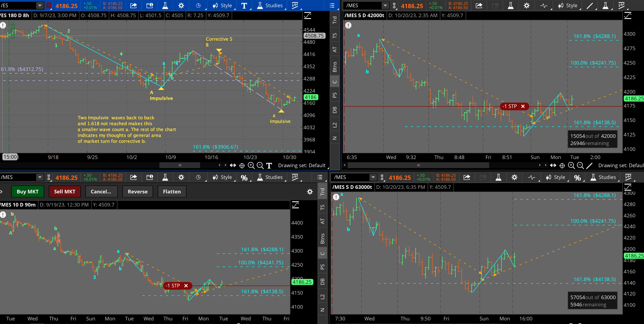Open symbol dropdown on /MES 42000t chart

[x=385, y=5]
